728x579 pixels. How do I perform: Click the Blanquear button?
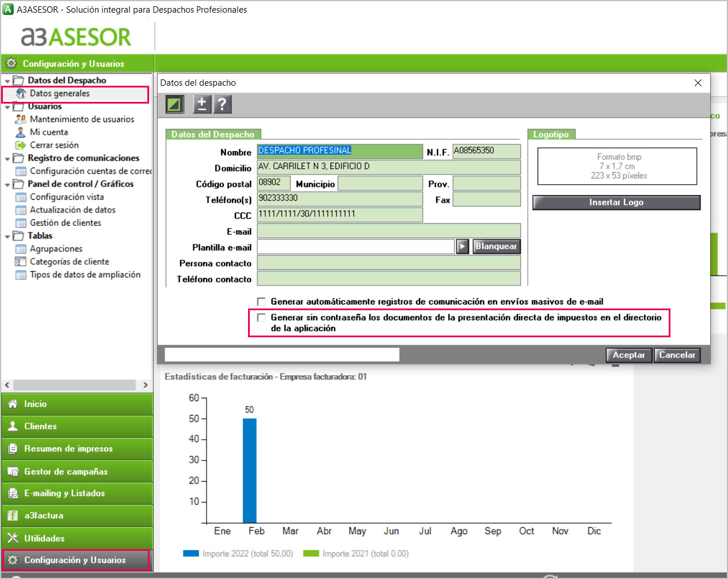click(x=496, y=246)
